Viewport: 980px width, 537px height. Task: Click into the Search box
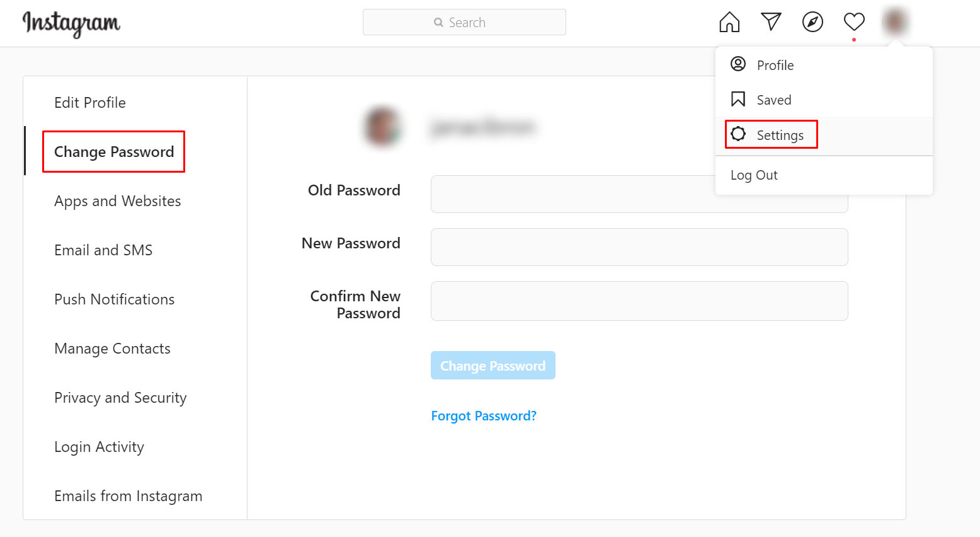point(464,23)
